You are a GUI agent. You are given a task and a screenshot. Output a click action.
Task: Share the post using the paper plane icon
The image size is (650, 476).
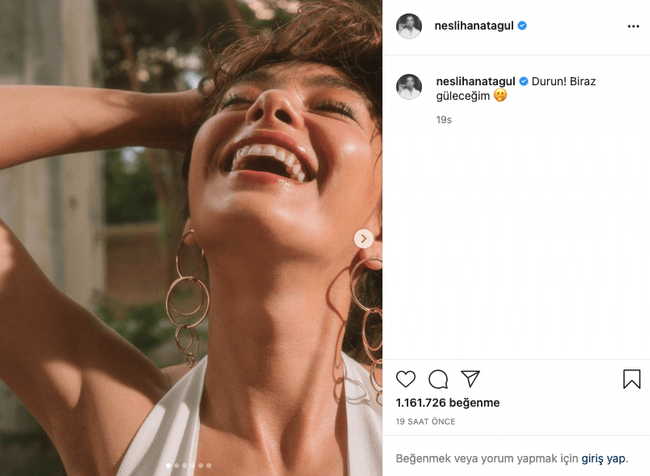click(x=470, y=379)
